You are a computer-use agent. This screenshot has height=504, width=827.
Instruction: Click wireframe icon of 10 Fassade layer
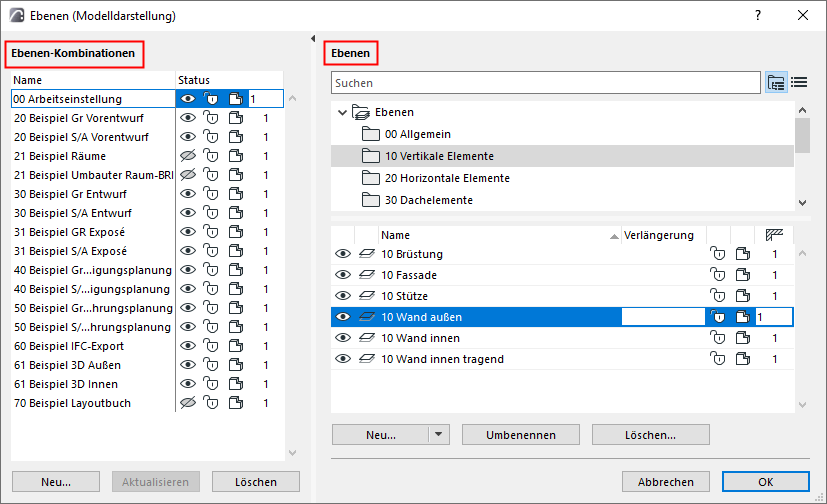742,275
